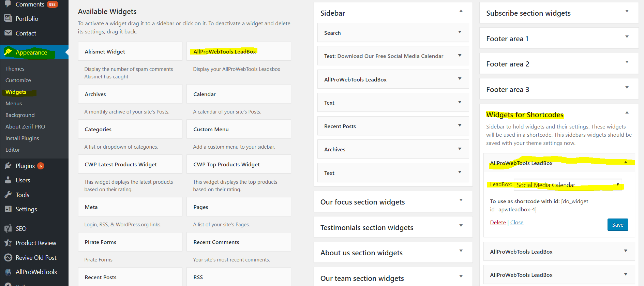644x286 pixels.
Task: Open Install Plugins submenu item
Action: (x=22, y=138)
